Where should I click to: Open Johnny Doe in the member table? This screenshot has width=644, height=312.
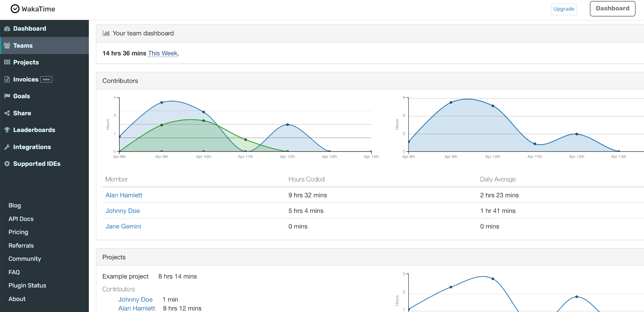pos(123,211)
